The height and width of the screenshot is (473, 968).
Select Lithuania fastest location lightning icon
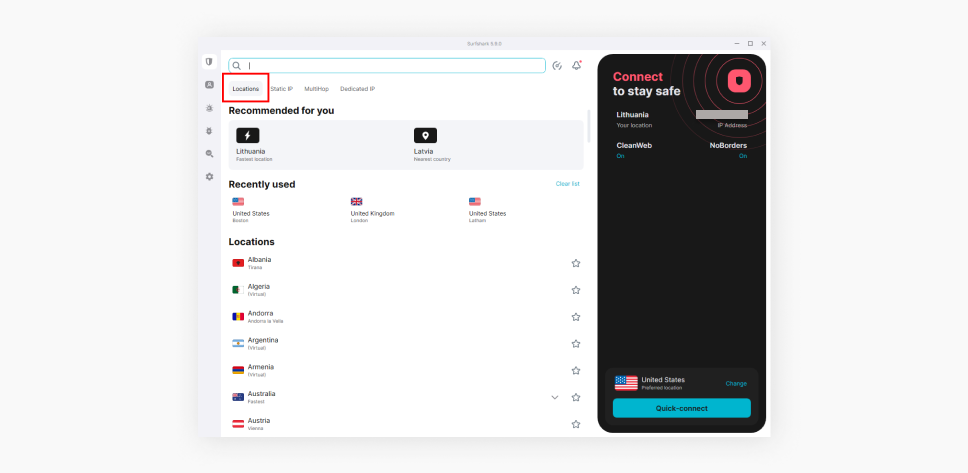(248, 135)
